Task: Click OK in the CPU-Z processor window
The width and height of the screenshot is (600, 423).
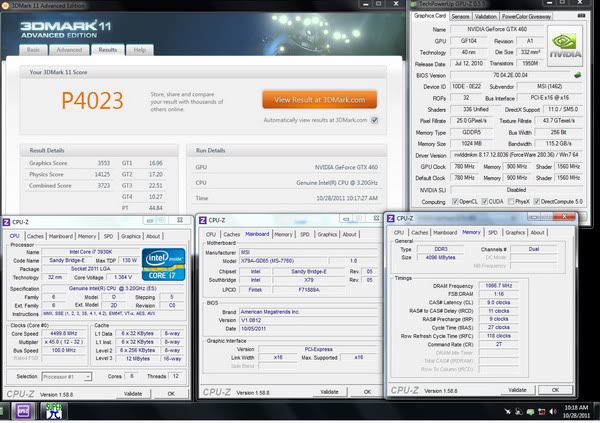Action: tap(171, 394)
